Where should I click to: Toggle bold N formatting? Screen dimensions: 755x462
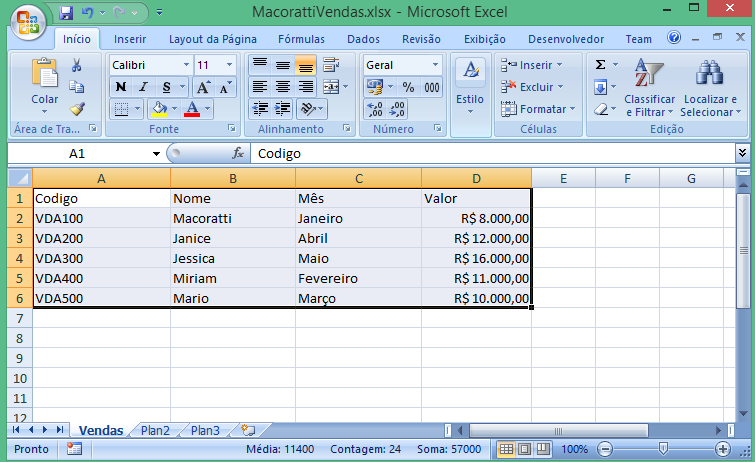[x=121, y=87]
